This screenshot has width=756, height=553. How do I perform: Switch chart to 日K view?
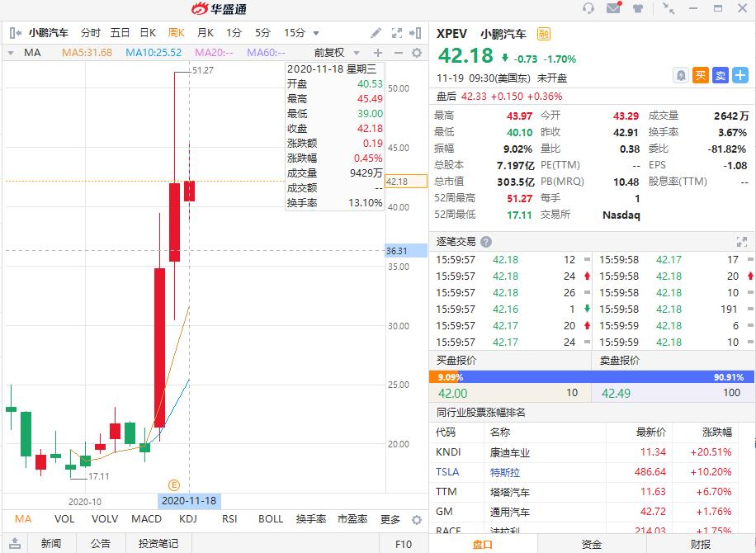(x=148, y=33)
